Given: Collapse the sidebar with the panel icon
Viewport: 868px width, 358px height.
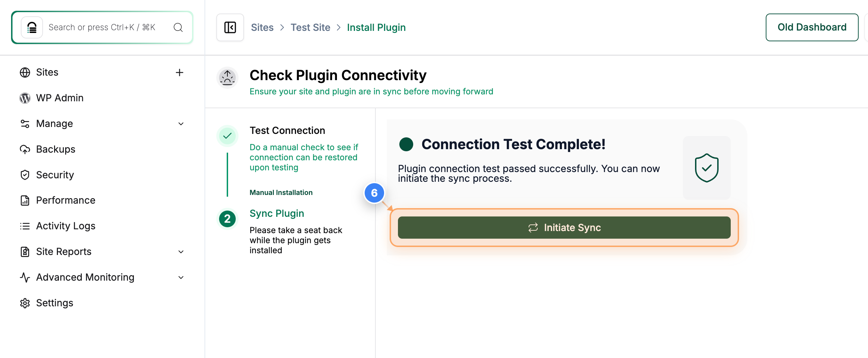Looking at the screenshot, I should click(x=230, y=27).
